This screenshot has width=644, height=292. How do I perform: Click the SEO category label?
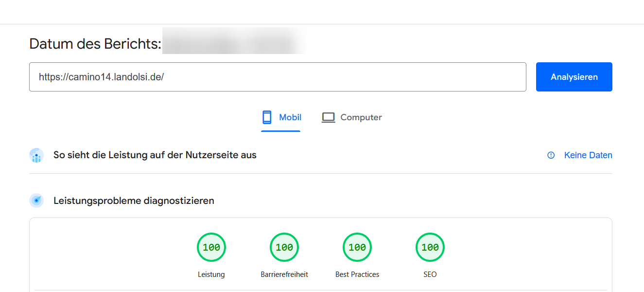pos(430,274)
